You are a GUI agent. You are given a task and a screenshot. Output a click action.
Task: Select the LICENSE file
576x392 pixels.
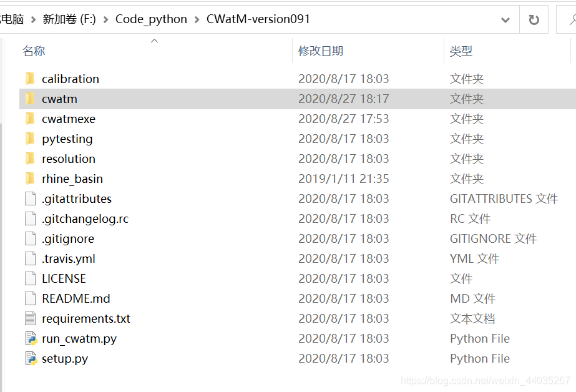[64, 278]
